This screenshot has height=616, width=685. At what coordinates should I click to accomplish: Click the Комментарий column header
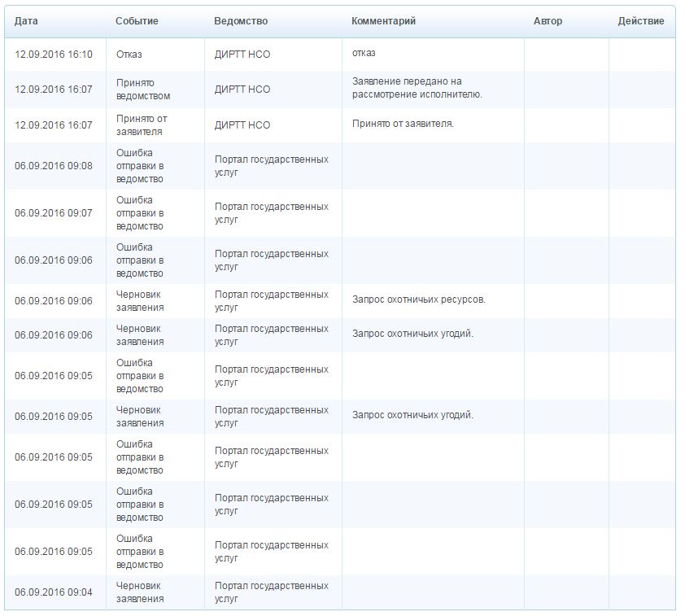pos(383,21)
